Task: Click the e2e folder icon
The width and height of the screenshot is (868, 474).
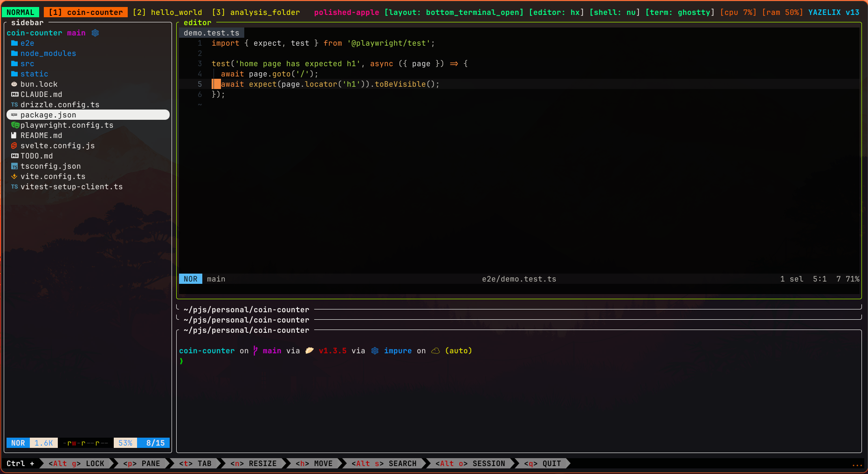Action: click(14, 43)
